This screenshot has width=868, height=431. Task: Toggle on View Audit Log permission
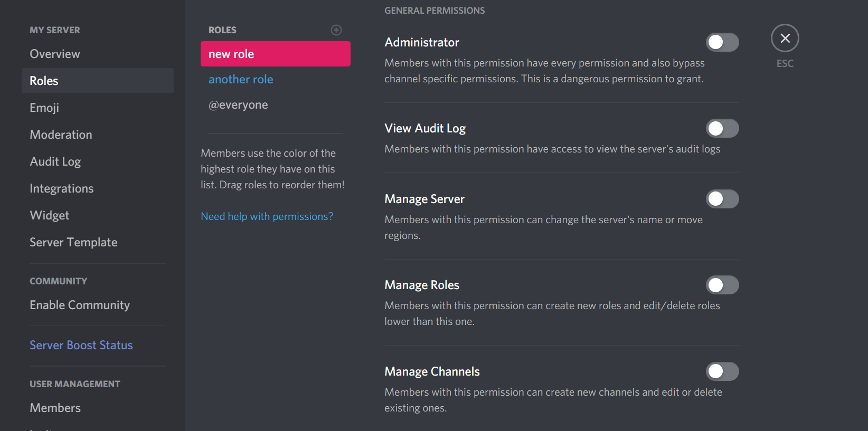722,128
